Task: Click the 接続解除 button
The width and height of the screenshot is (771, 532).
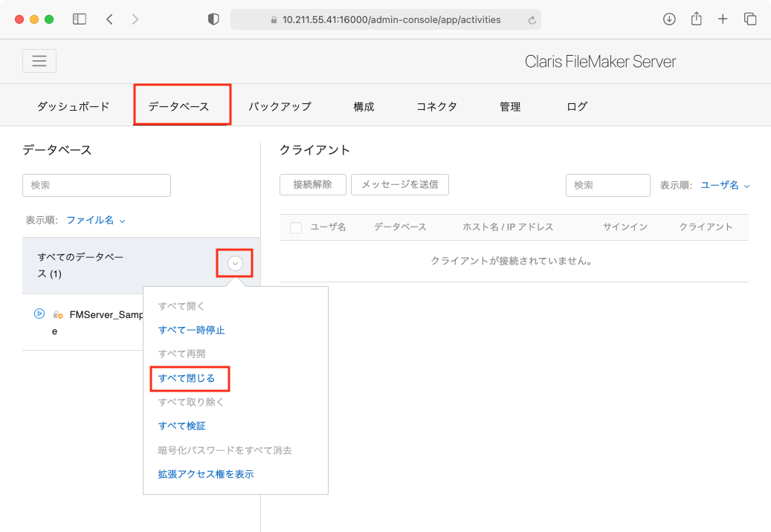Action: tap(312, 185)
